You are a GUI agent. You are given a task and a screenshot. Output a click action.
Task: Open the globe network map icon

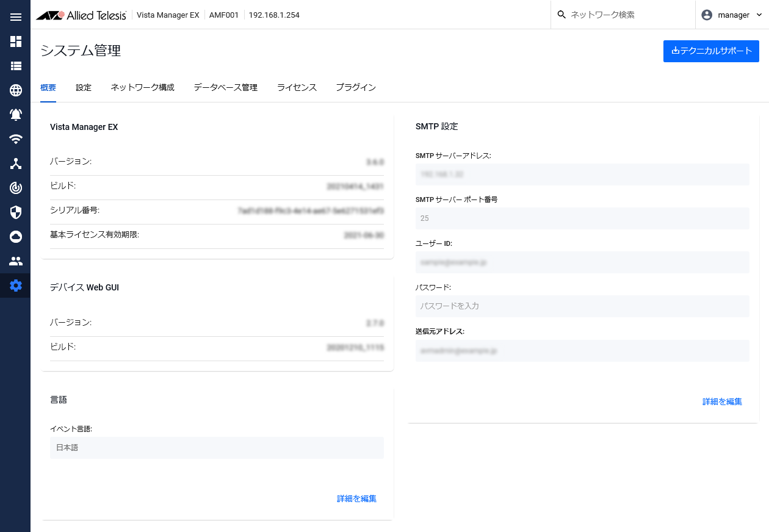point(16,90)
